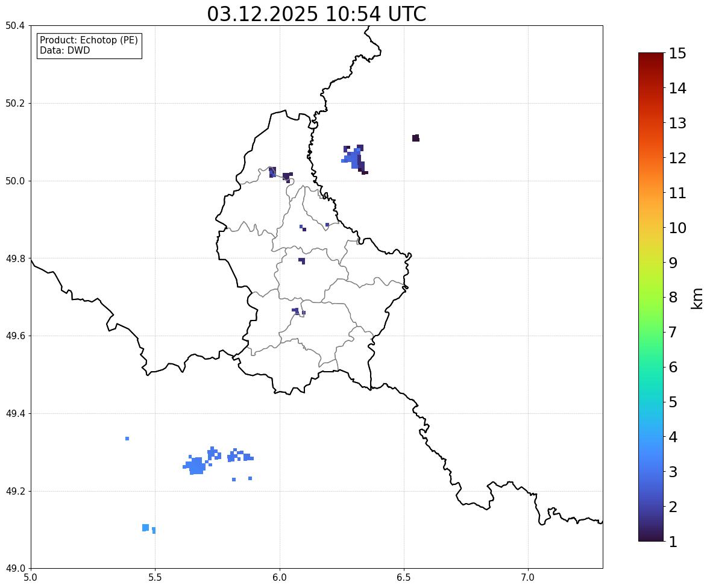Image resolution: width=710 pixels, height=588 pixels.
Task: Click the colorbar tick label 11
Action: tap(677, 193)
